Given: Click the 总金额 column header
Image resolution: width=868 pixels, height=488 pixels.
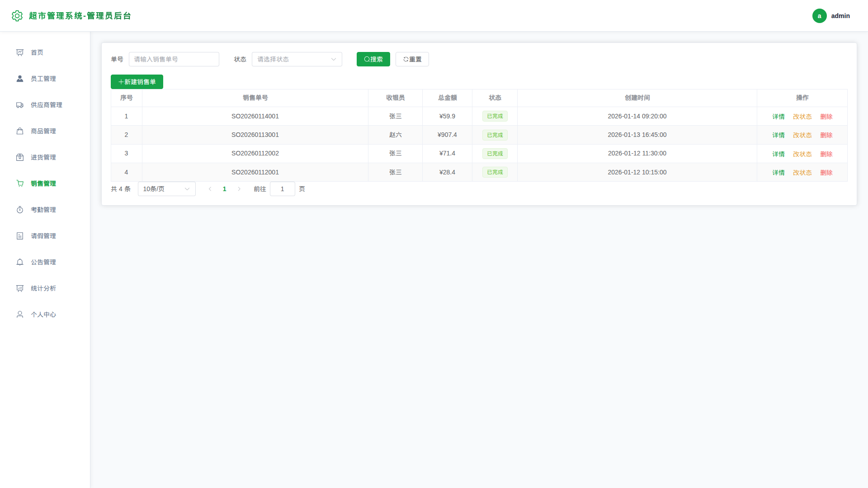Looking at the screenshot, I should (448, 98).
